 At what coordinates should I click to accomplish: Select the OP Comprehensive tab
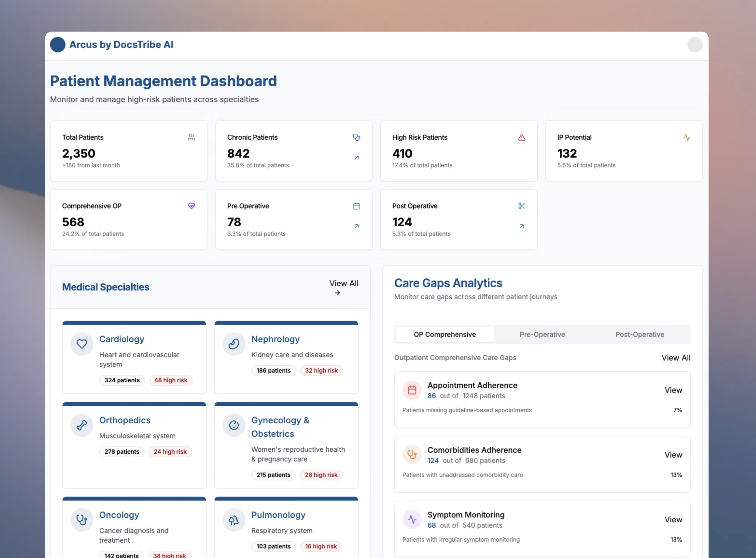[444, 334]
